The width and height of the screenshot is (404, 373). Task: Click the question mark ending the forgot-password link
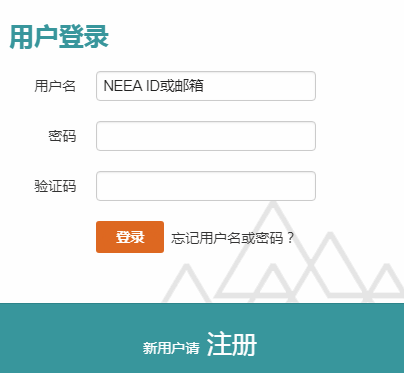(x=290, y=238)
